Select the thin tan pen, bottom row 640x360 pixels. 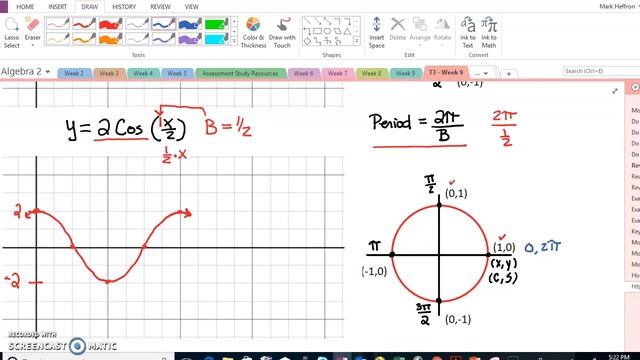click(x=58, y=38)
